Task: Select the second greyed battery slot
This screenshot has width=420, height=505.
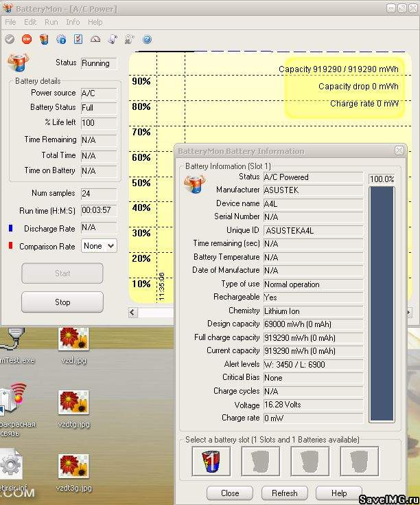Action: click(x=260, y=461)
